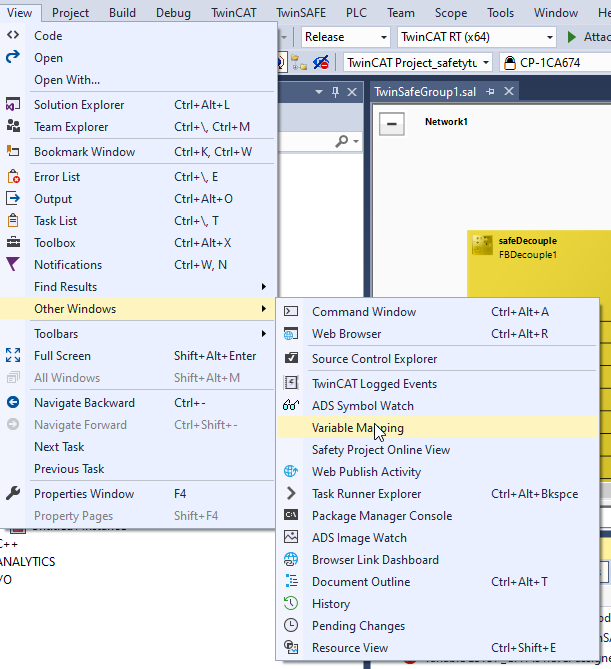Viewport: 611px width, 669px height.
Task: Open the Scope menu
Action: point(451,13)
